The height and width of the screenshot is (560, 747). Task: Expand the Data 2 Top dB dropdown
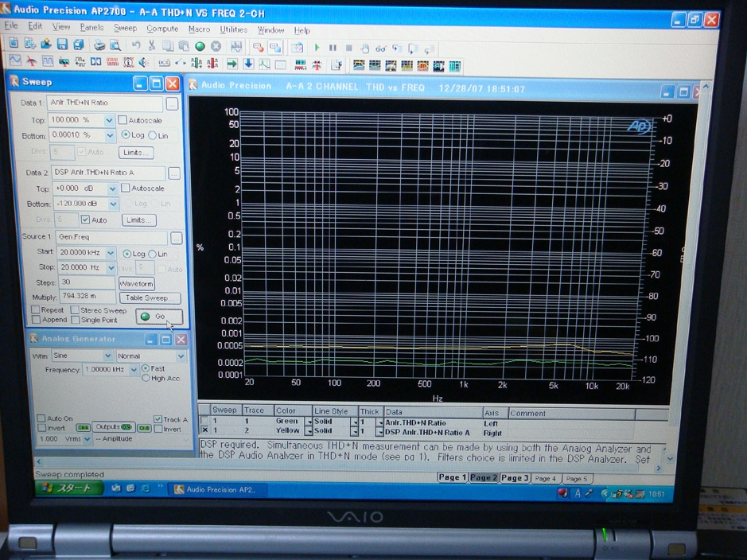click(x=112, y=189)
